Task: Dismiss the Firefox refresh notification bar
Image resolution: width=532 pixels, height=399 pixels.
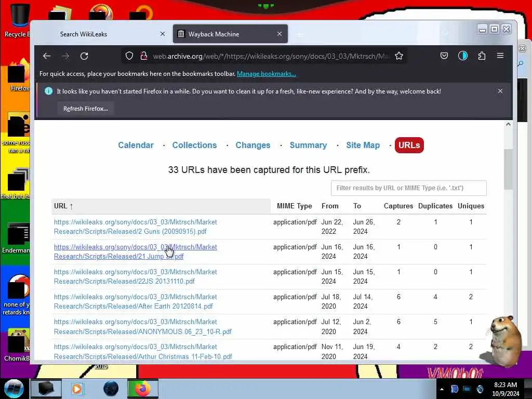Action: coord(500,91)
